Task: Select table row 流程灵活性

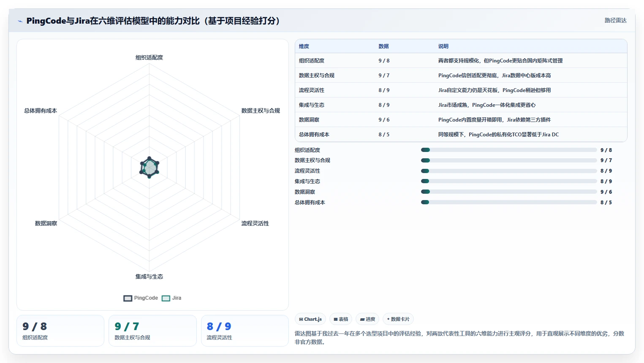Action: (x=461, y=90)
